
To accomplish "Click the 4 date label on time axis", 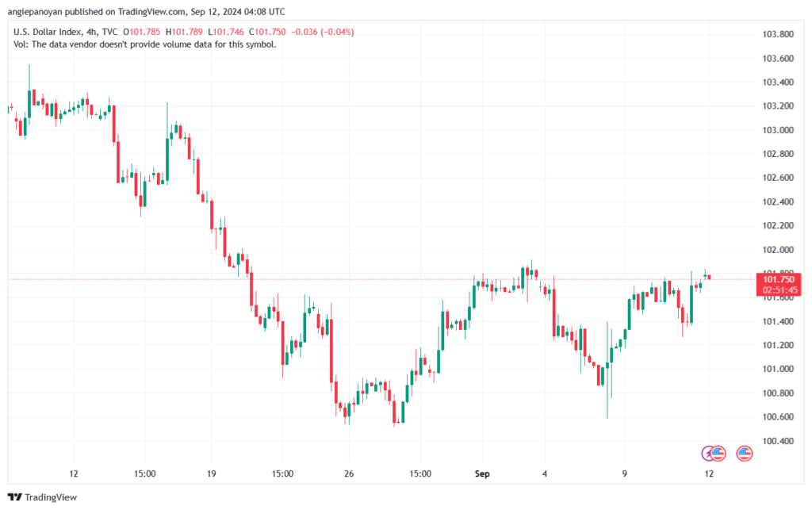I will pyautogui.click(x=545, y=474).
